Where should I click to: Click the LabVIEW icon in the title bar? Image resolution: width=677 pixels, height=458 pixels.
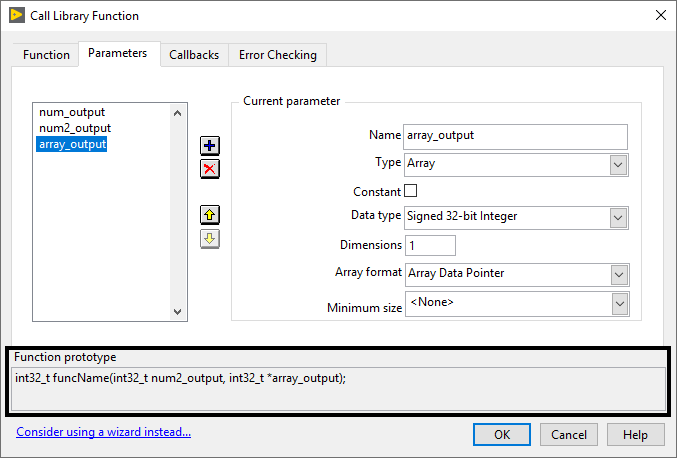tap(17, 16)
